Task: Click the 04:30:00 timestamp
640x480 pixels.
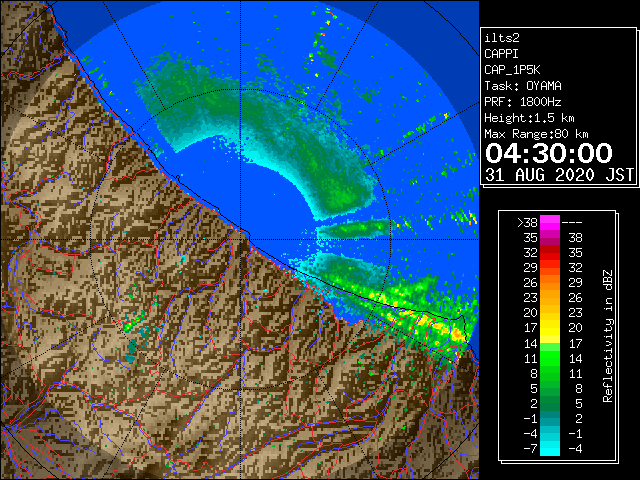Action: point(549,153)
